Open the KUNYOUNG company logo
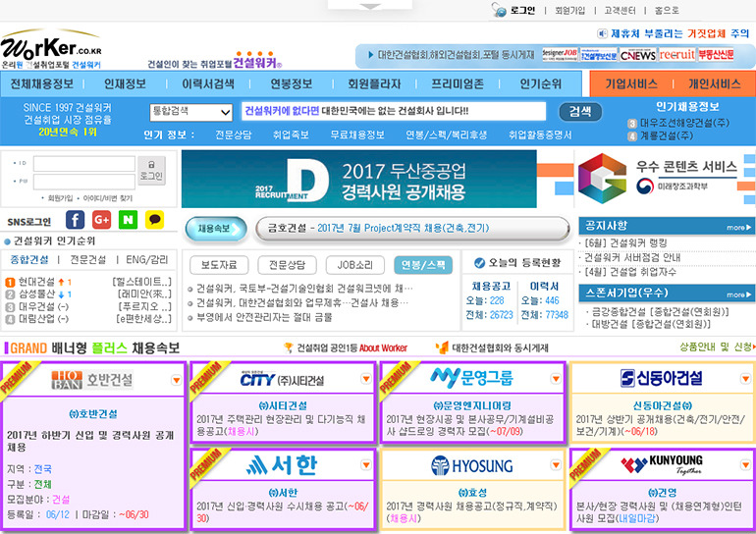 tap(662, 464)
